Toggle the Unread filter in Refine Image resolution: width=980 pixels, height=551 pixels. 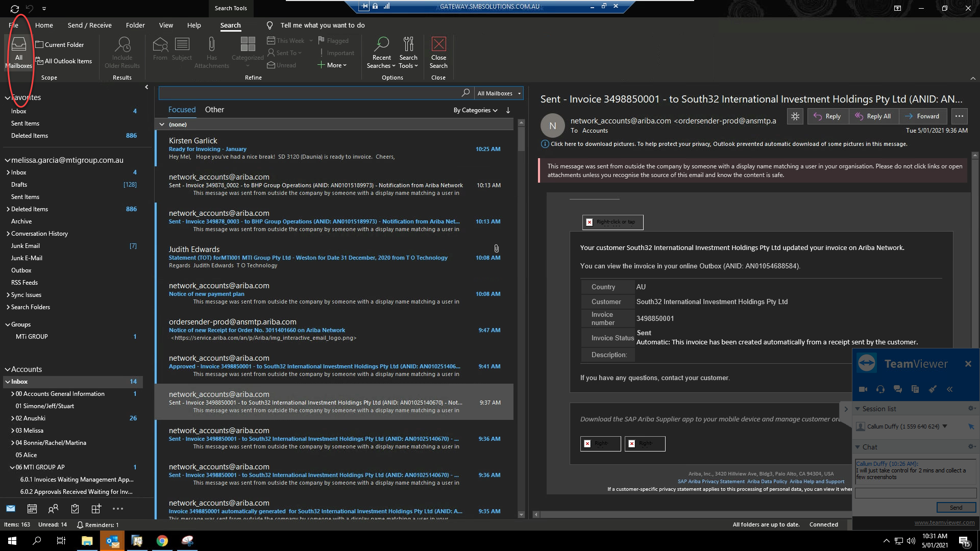[x=282, y=65]
